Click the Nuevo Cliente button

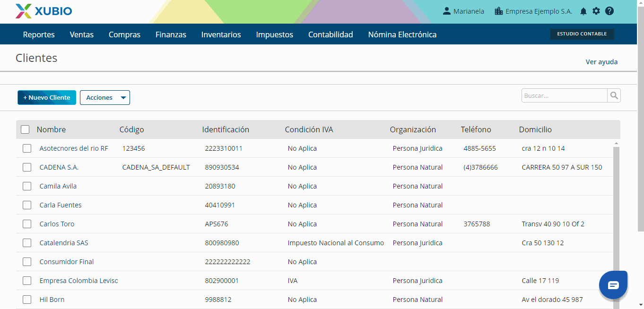tap(47, 97)
